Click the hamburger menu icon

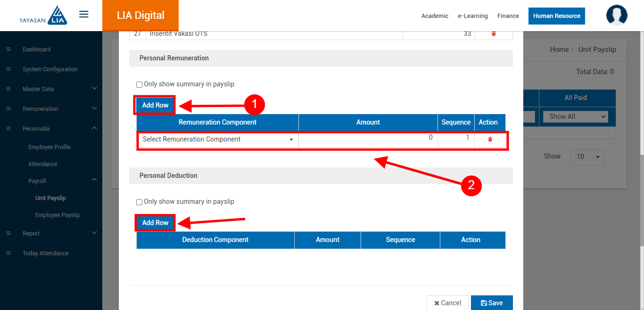point(84,14)
